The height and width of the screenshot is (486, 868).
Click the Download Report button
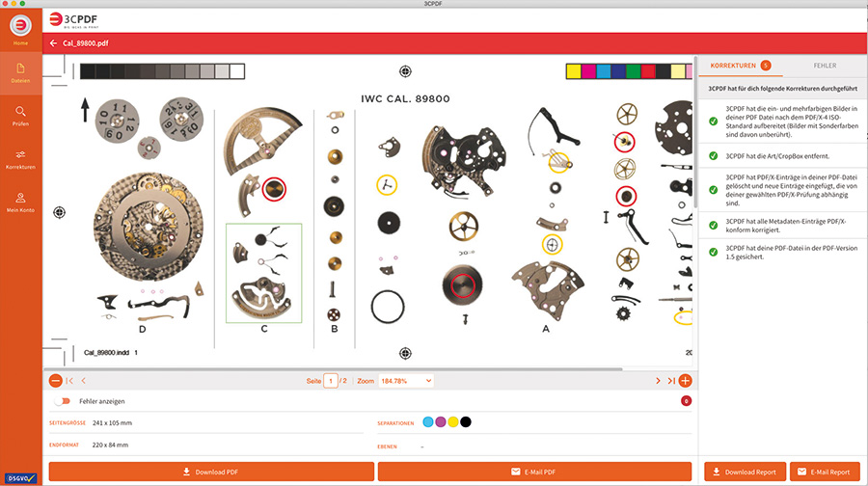click(x=746, y=472)
